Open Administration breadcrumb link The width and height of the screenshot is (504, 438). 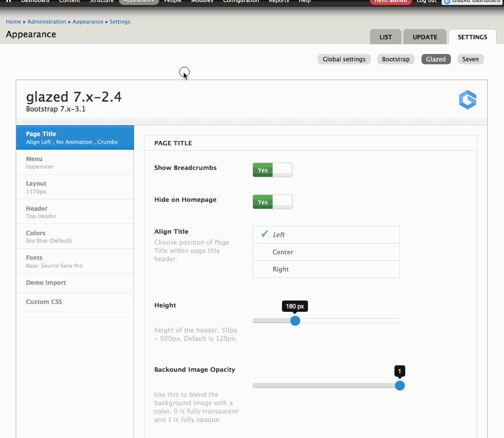click(47, 22)
